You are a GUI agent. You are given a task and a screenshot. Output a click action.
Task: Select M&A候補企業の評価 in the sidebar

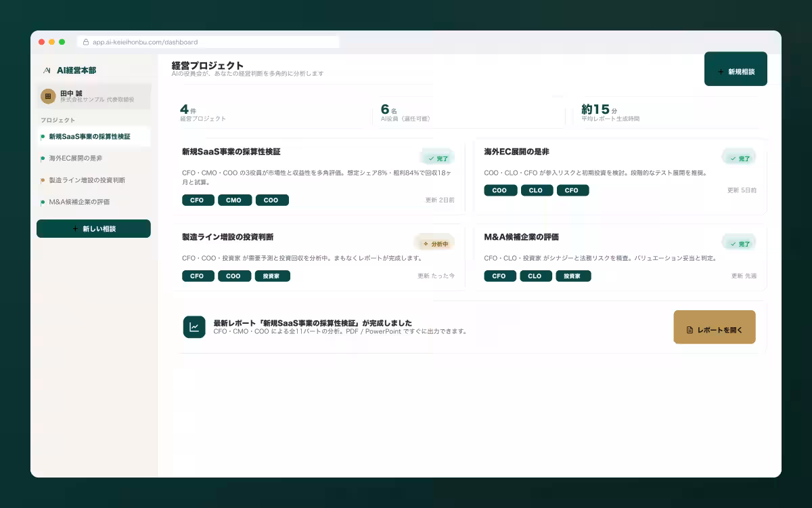[93, 202]
